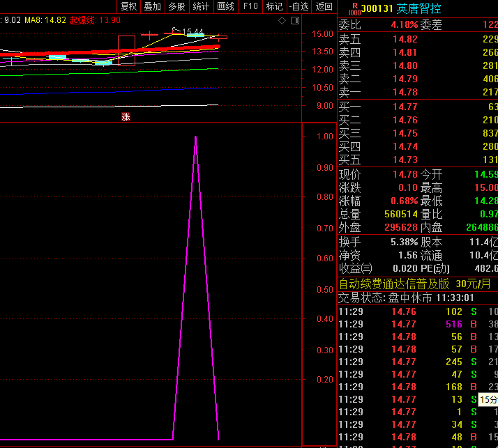Click the 起爆线 indicator label

[82, 20]
